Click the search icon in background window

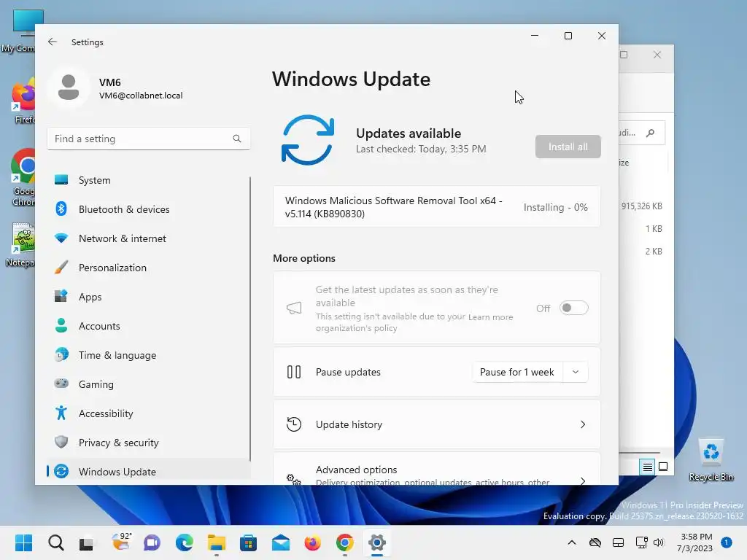pyautogui.click(x=650, y=133)
